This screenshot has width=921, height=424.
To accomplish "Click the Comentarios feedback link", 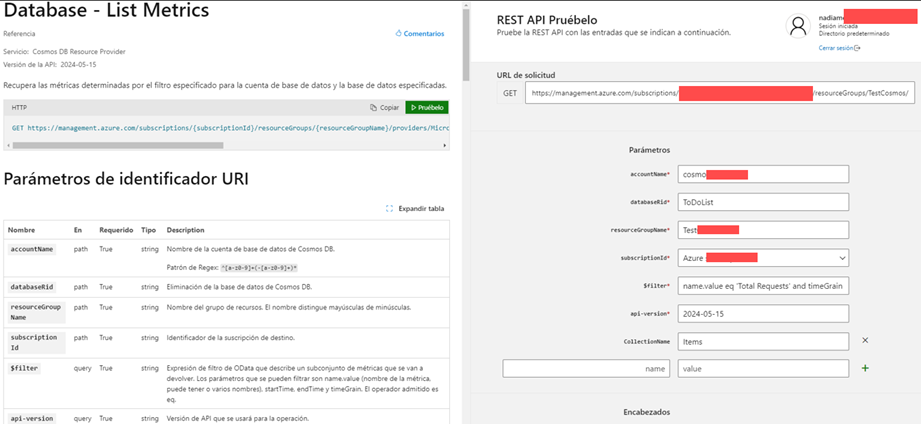I will coord(420,33).
